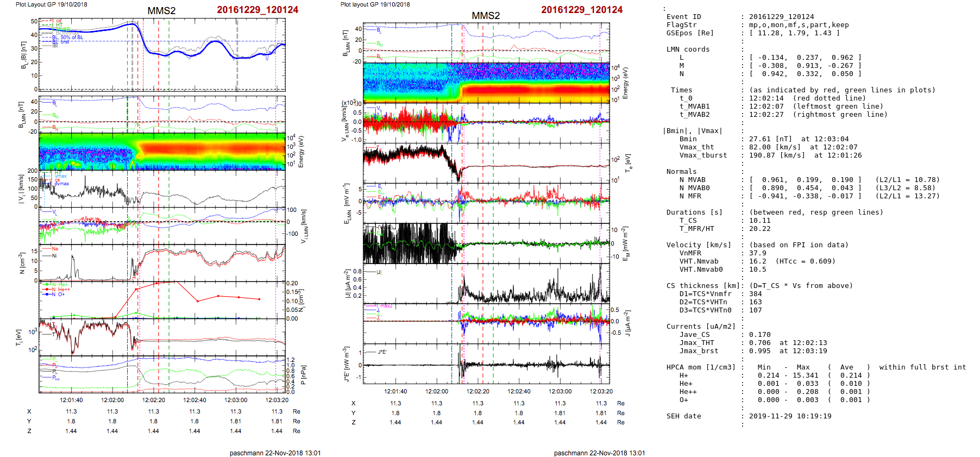Image resolution: width=980 pixels, height=457 pixels.
Task: Click the N MFR normal '[ -0.941, -0.338, -0.017 ]'
Action: click(x=806, y=196)
